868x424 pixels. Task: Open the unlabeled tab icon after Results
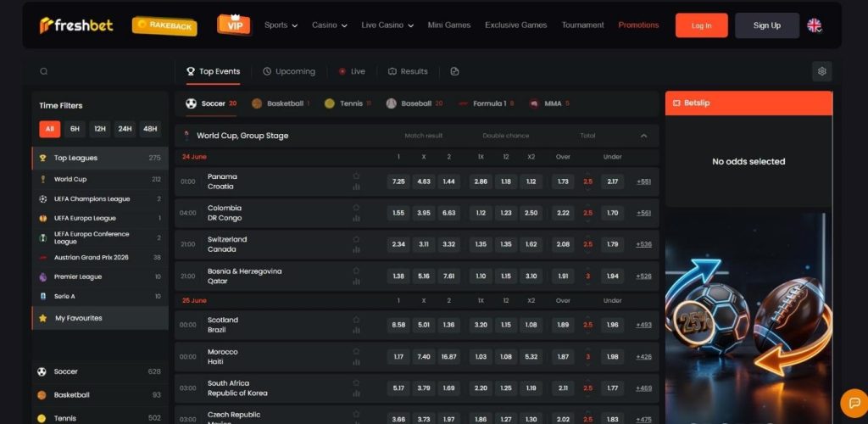click(x=454, y=71)
